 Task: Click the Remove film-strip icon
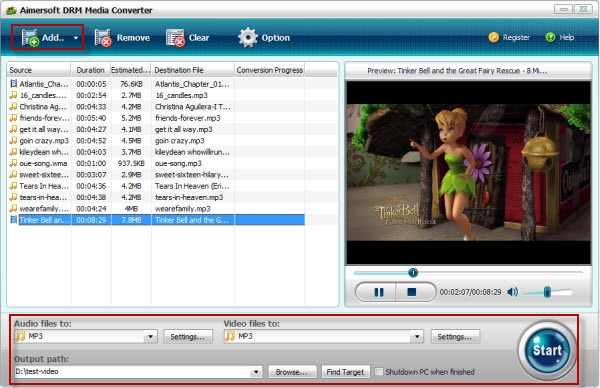pyautogui.click(x=103, y=38)
